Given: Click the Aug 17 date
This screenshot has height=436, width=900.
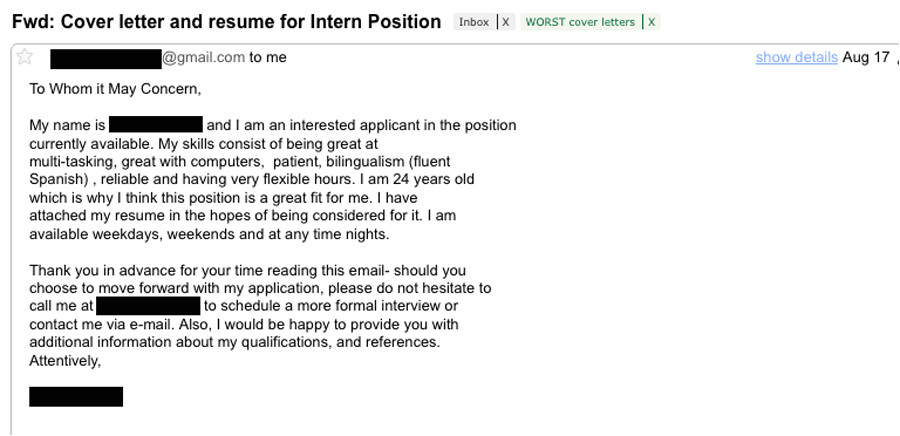Looking at the screenshot, I should (x=865, y=57).
